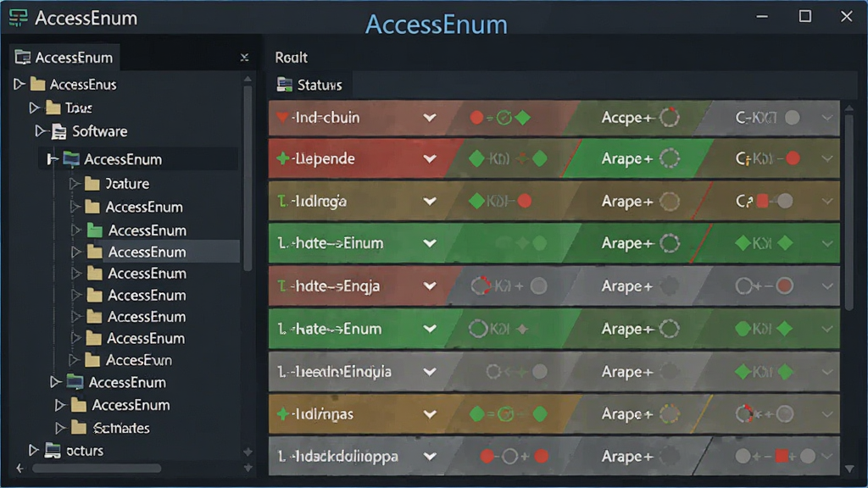
Task: Click the left scroll arrow under the tree
Action: click(20, 469)
